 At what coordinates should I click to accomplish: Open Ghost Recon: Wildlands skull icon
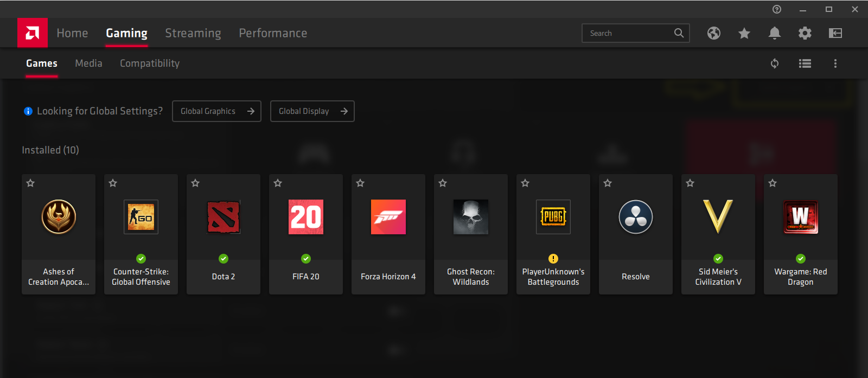tap(471, 217)
